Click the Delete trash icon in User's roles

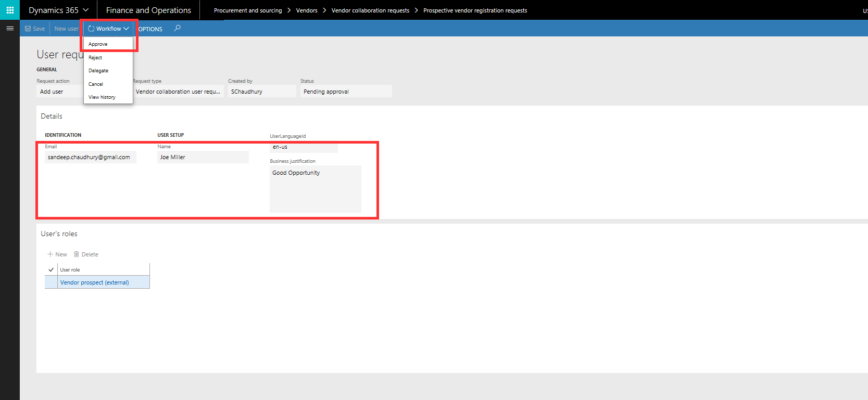click(77, 254)
